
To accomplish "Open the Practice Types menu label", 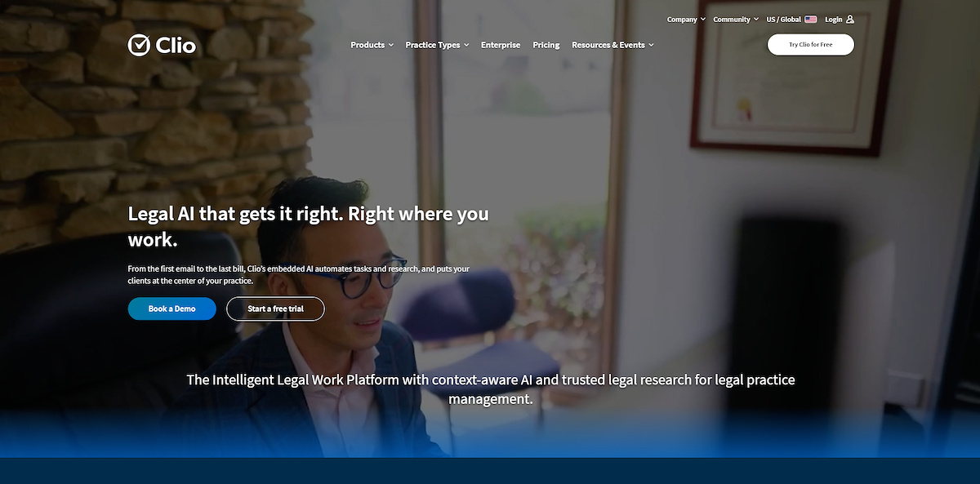I will coord(433,45).
